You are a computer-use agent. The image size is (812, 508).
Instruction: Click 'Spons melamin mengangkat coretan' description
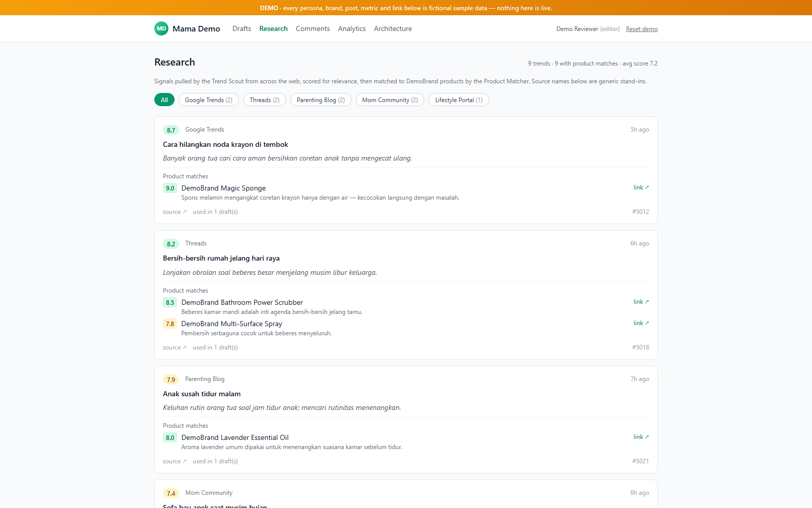point(320,198)
